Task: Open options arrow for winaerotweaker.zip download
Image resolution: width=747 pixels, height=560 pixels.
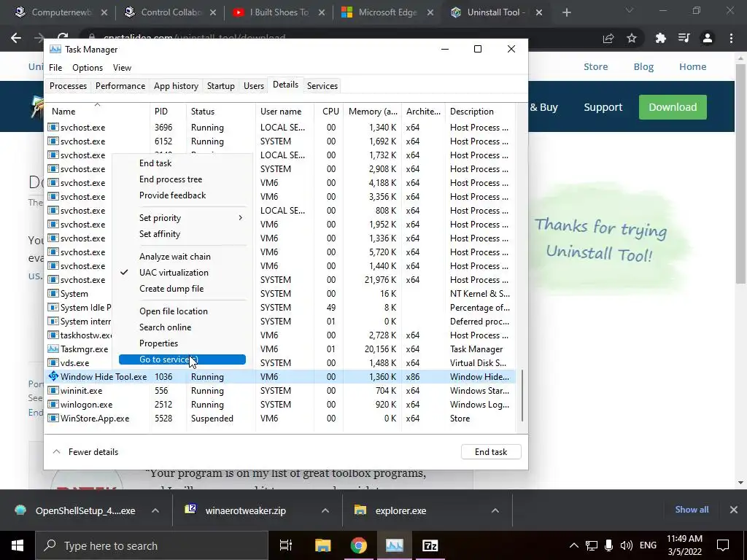Action: coord(325,510)
